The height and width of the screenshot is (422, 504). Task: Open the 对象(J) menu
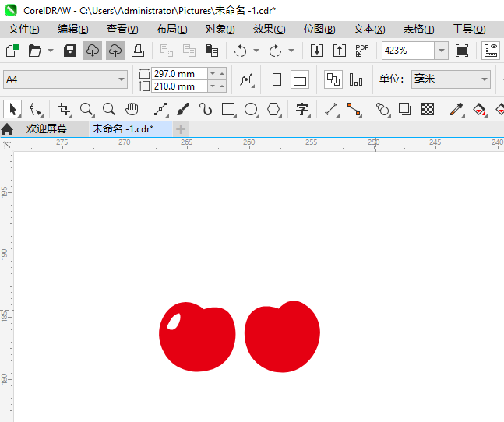coord(220,30)
